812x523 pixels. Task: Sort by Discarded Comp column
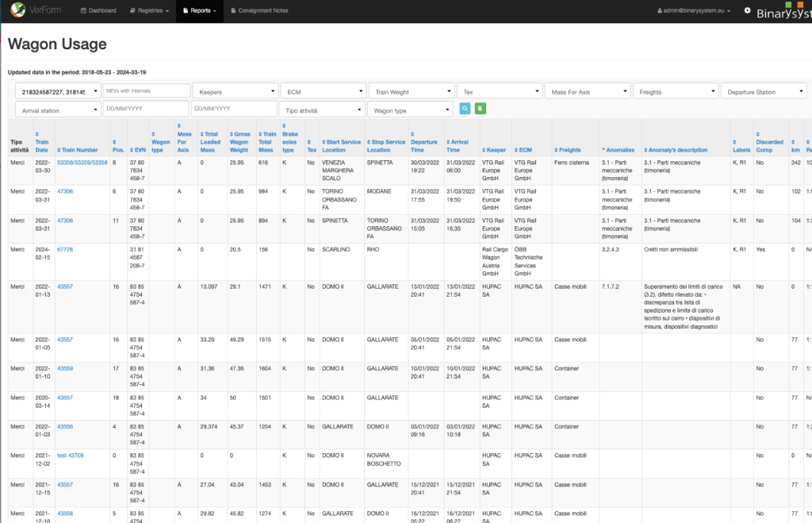[769, 142]
